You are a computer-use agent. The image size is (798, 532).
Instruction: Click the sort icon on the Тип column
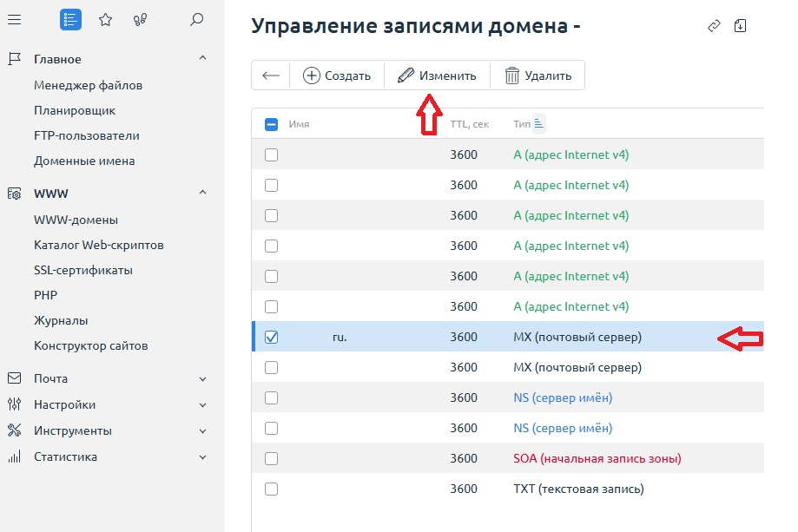pos(538,122)
